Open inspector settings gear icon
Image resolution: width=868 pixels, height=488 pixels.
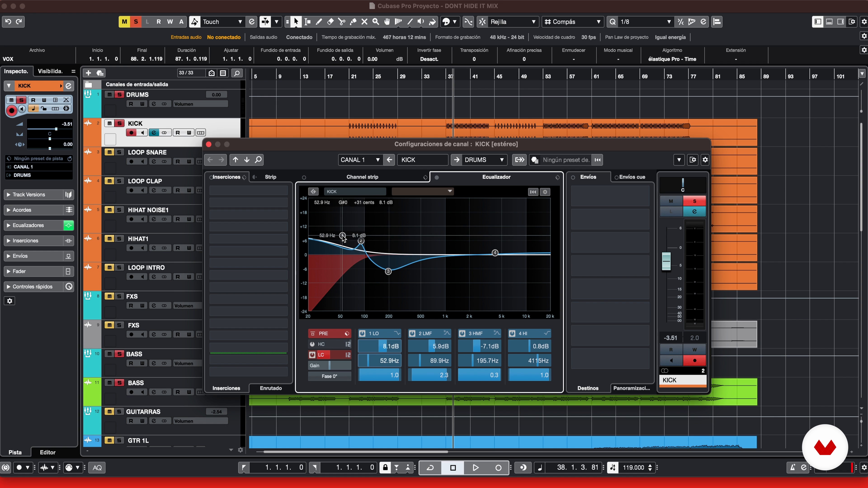click(x=9, y=301)
